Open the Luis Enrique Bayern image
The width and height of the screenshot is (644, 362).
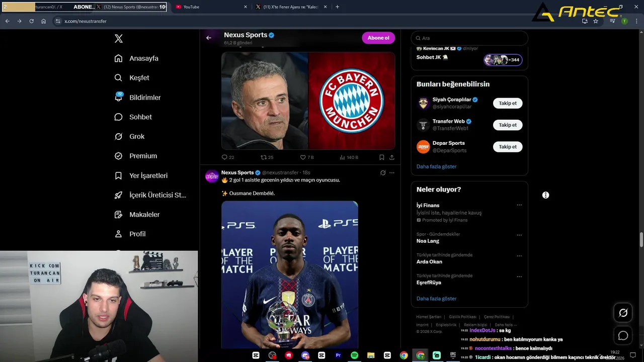point(308,101)
